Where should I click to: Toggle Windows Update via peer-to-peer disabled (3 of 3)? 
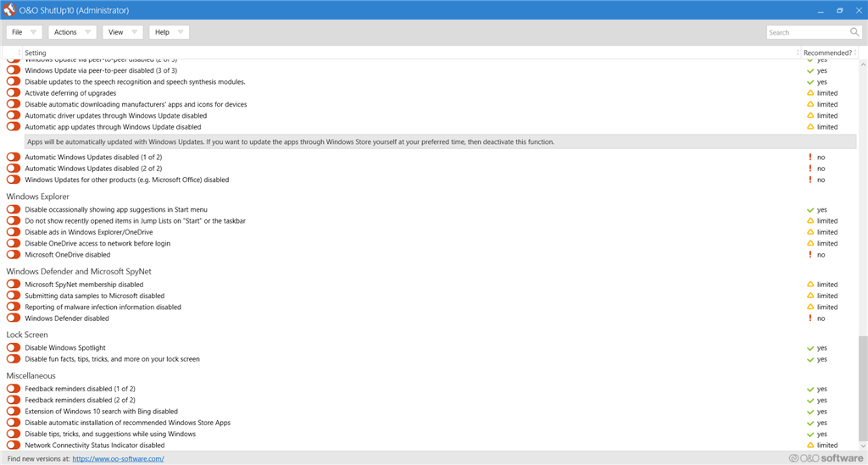pos(14,70)
